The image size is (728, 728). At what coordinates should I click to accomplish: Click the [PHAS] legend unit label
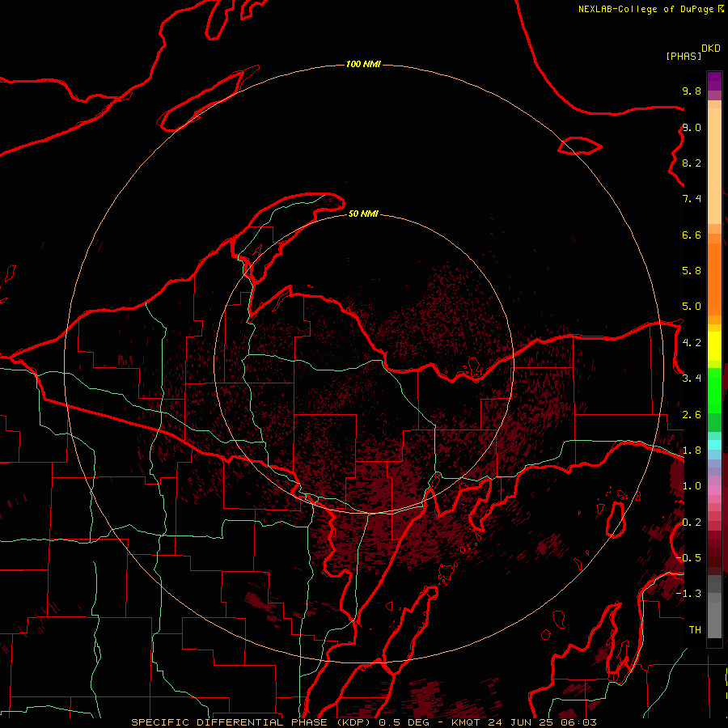(x=684, y=56)
